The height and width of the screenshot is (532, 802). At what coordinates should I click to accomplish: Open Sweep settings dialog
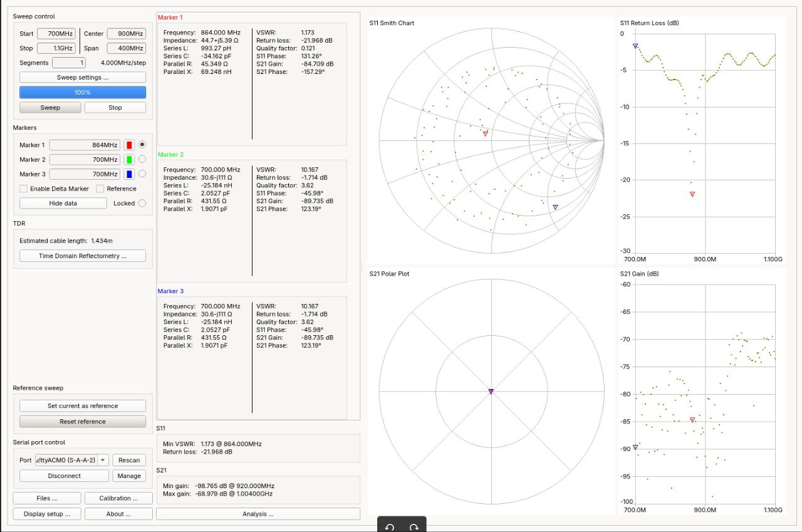(x=83, y=77)
